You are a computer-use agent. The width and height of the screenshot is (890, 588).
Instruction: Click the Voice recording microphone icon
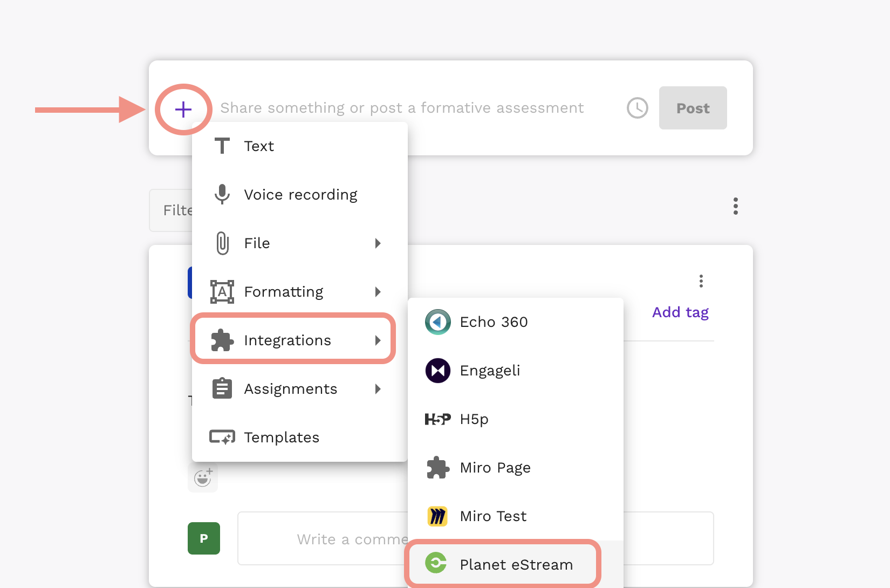pos(222,194)
